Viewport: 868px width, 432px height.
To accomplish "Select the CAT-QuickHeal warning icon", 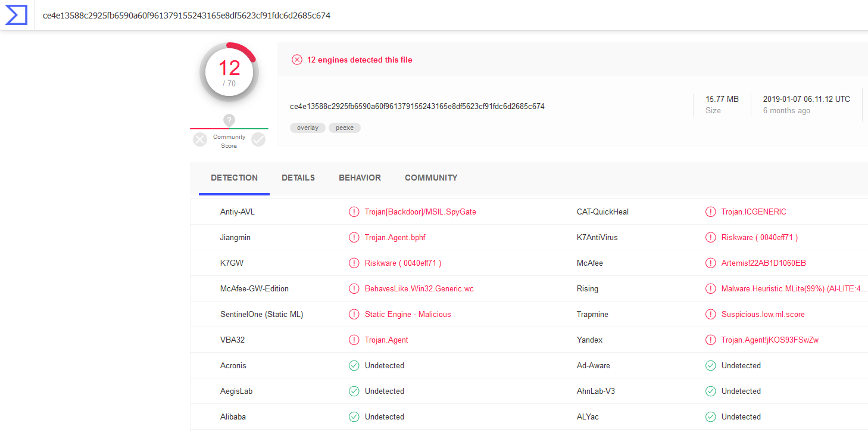I will click(x=710, y=212).
